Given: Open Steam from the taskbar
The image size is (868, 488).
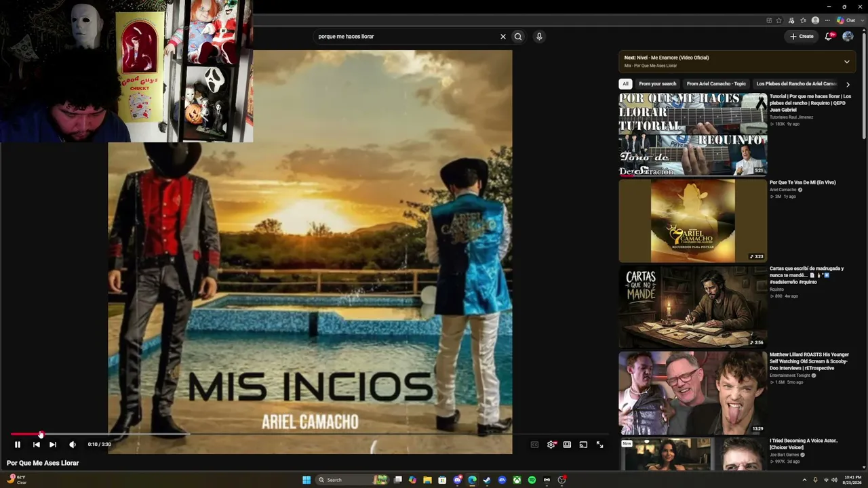Looking at the screenshot, I should 487,480.
